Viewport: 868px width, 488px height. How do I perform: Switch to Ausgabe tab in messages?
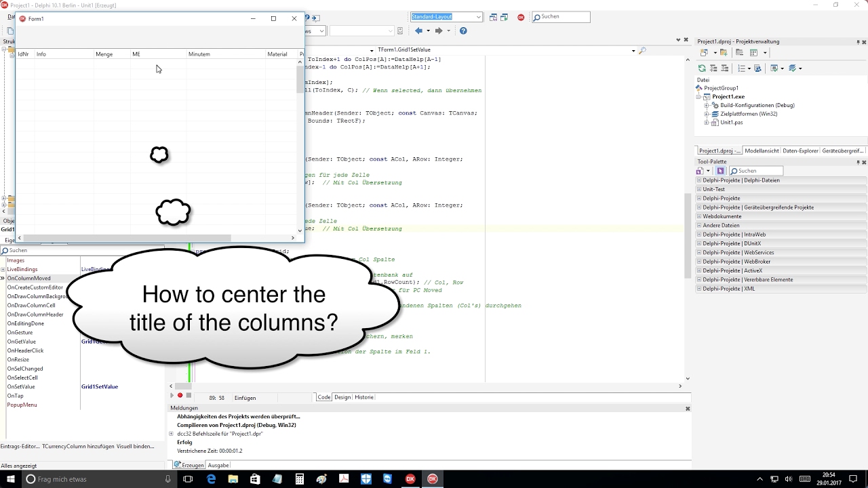218,465
